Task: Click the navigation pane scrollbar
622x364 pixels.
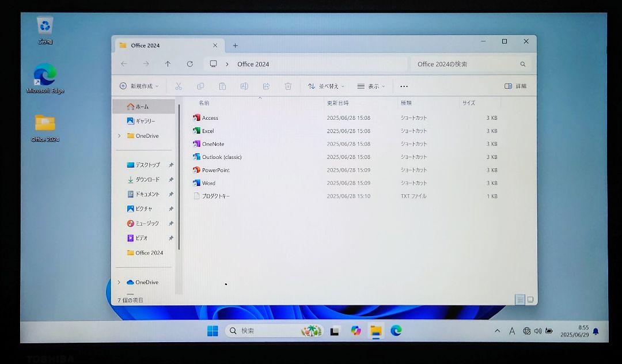Action: coord(179,177)
